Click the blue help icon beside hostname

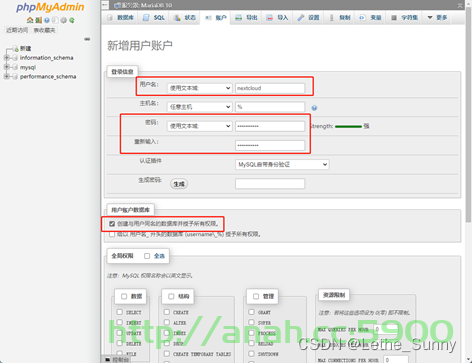click(314, 108)
